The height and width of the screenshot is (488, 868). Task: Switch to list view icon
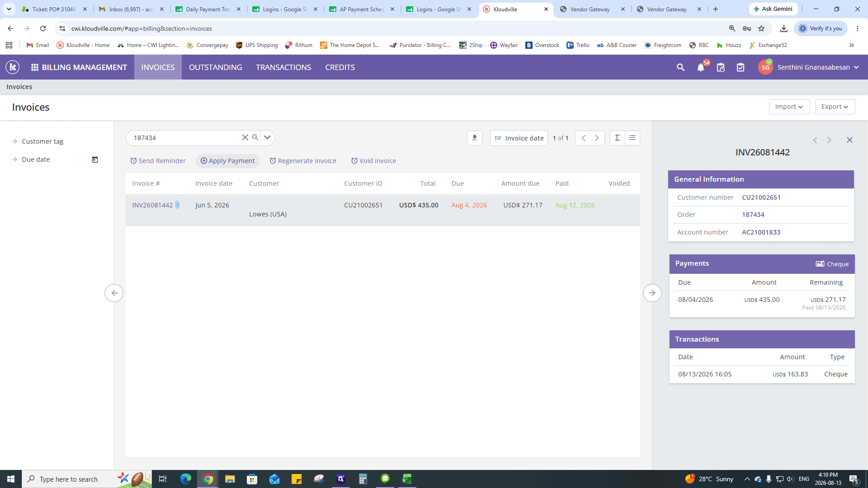tap(632, 138)
